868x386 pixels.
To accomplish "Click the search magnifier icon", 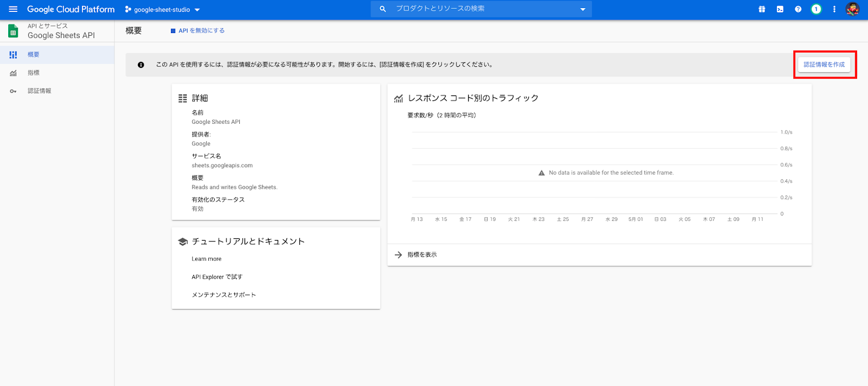I will [x=382, y=9].
